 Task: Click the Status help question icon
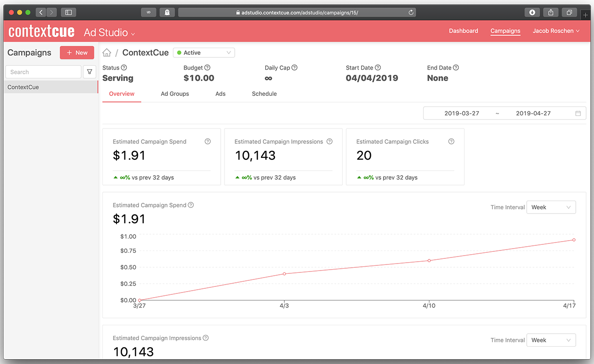124,68
